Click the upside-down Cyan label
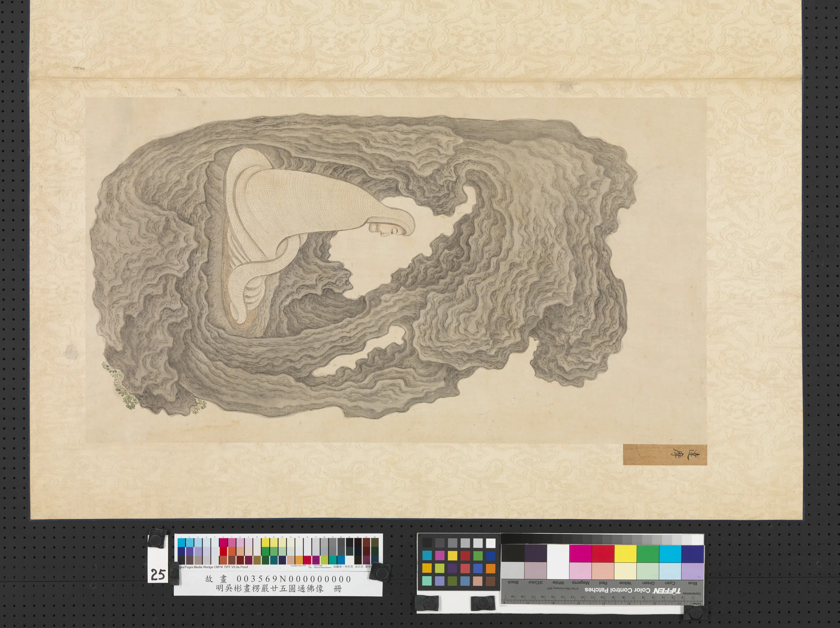The width and height of the screenshot is (840, 628). [x=670, y=583]
